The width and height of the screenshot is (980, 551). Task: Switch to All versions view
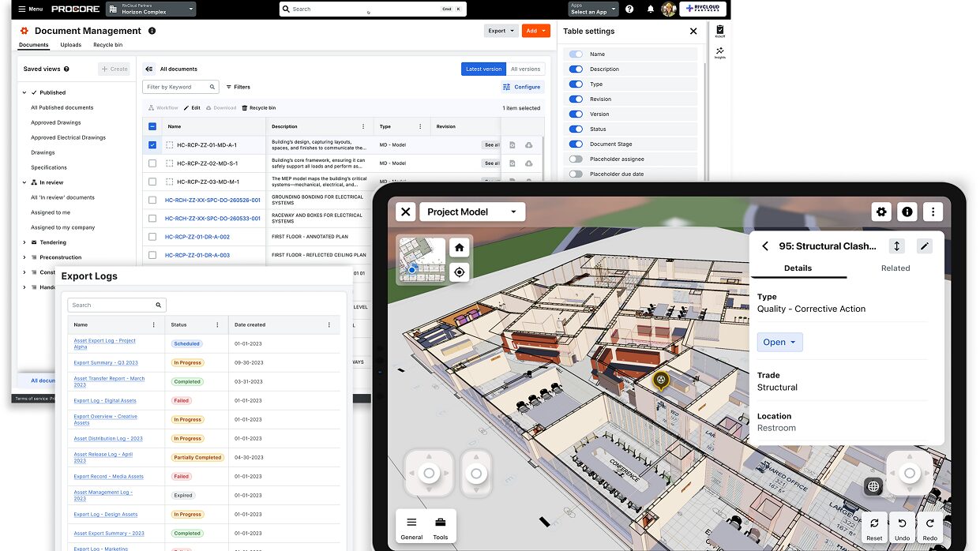click(526, 69)
